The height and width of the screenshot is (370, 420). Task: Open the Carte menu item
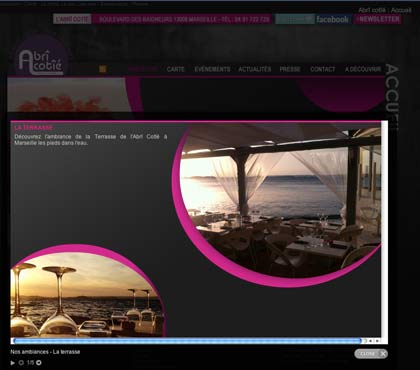[175, 69]
